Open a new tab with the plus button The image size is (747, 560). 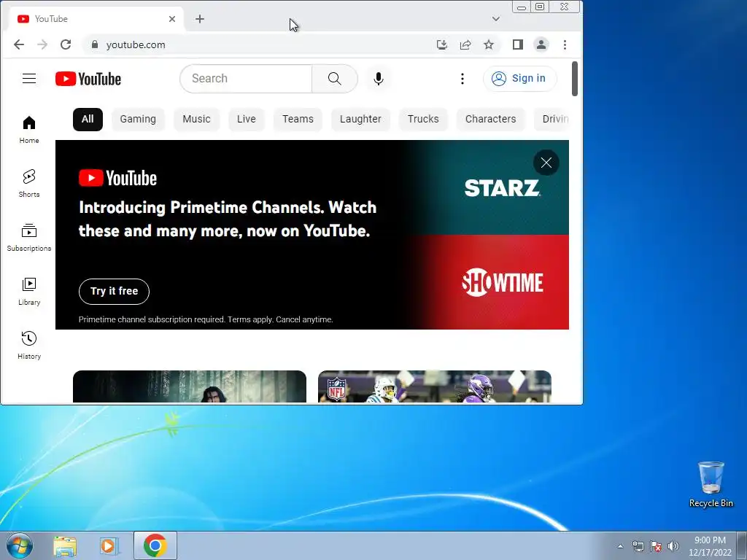click(x=200, y=19)
